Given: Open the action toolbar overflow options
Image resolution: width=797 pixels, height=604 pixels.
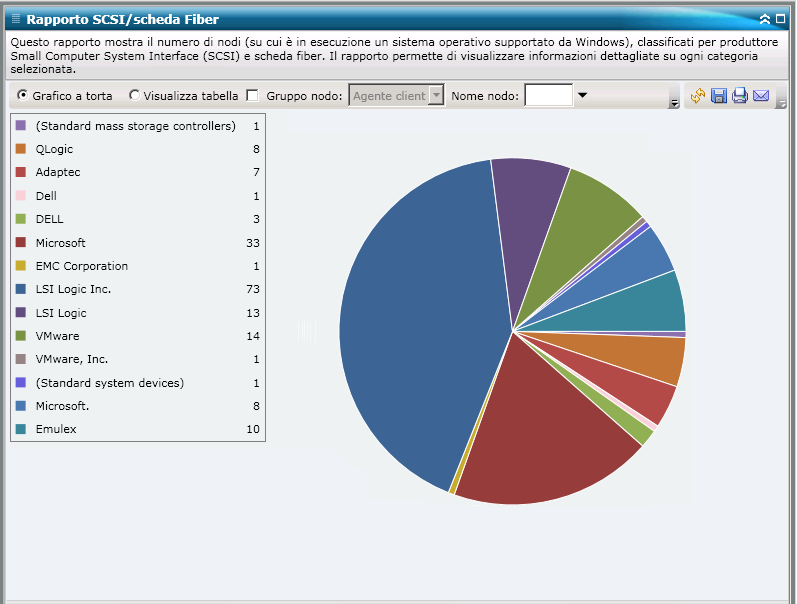Looking at the screenshot, I should click(782, 103).
